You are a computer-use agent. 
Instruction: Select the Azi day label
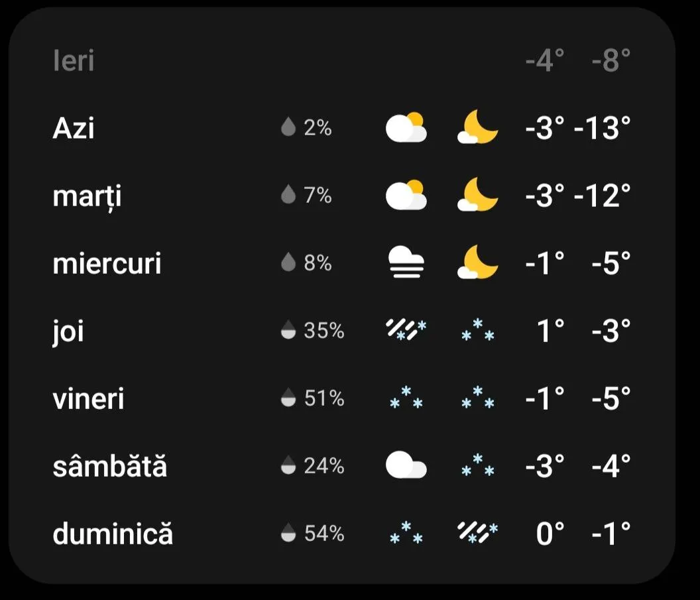point(74,127)
